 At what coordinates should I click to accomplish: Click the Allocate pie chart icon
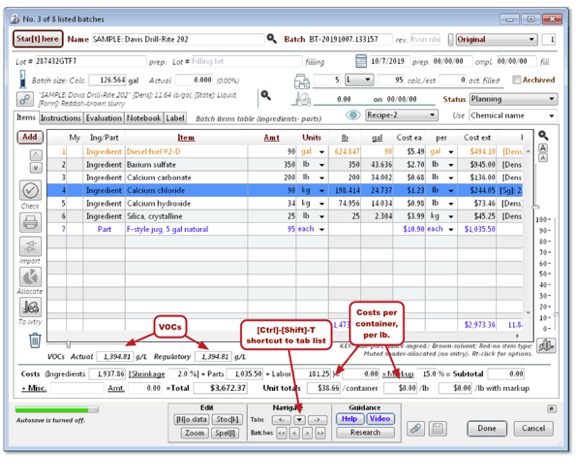point(30,277)
